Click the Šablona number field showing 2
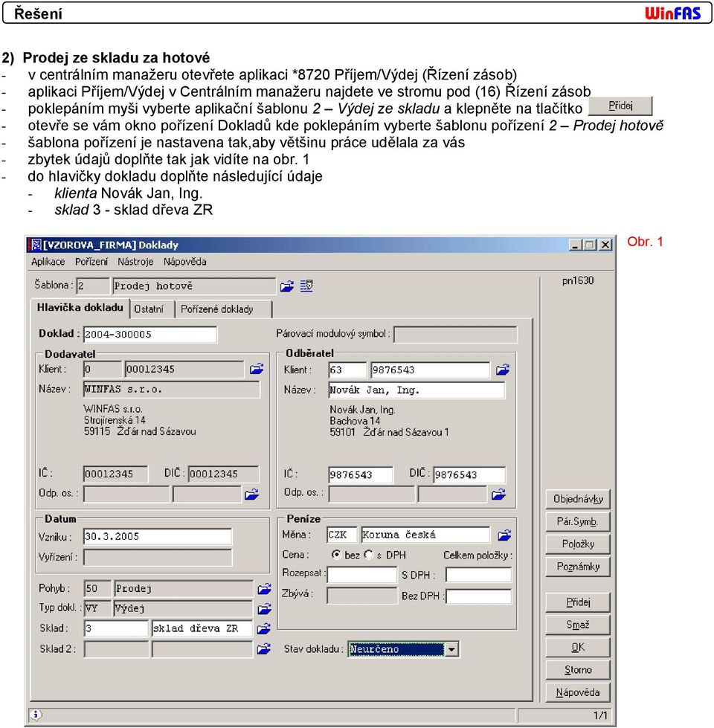 [x=93, y=286]
